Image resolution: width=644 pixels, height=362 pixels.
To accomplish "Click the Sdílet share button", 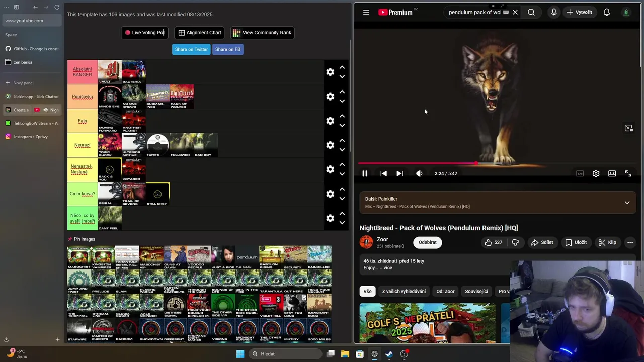I will pos(542,242).
